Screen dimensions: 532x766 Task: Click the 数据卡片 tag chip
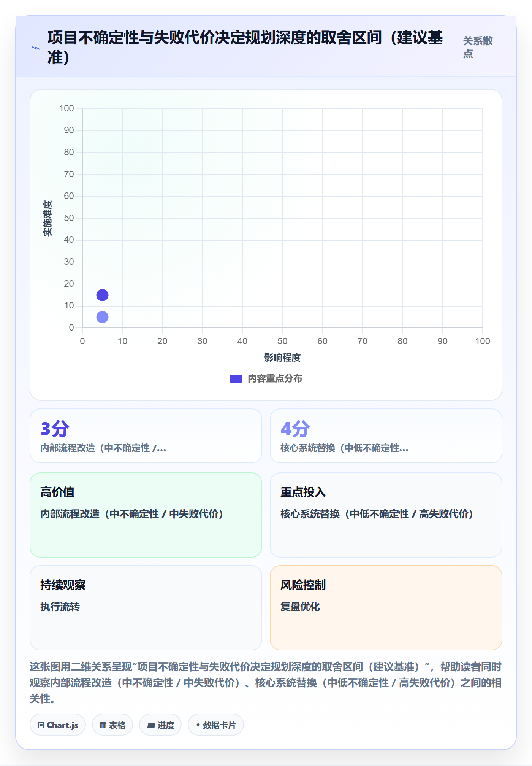click(216, 725)
